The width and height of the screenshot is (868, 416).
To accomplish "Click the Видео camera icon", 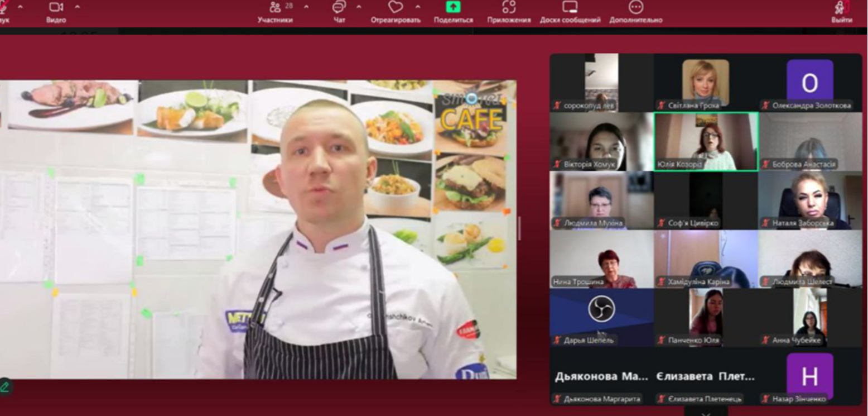I will pyautogui.click(x=56, y=7).
